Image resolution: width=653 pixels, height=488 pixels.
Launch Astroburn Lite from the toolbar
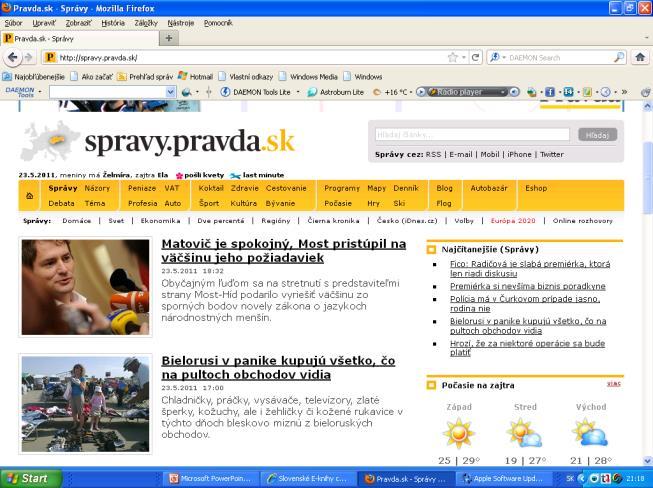pyautogui.click(x=336, y=92)
